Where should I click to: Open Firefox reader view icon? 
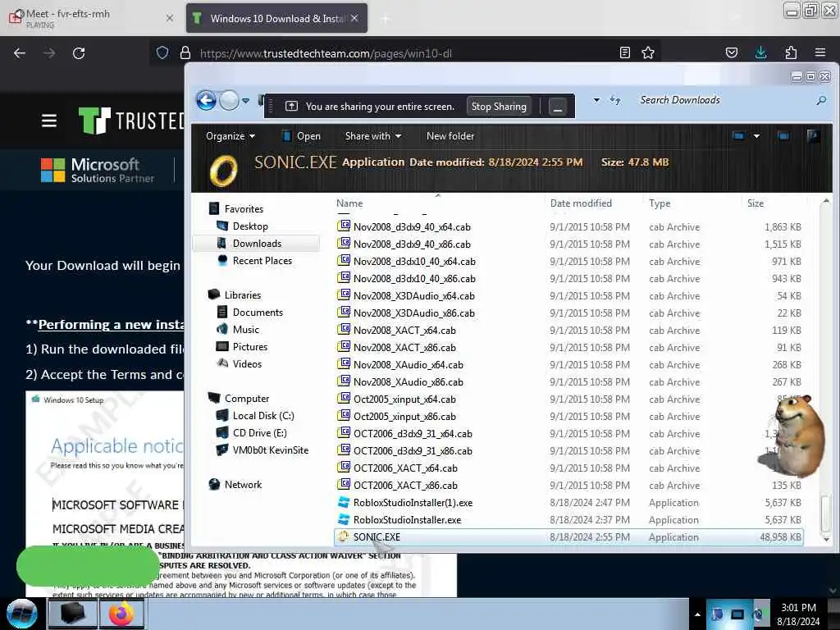pyautogui.click(x=624, y=52)
